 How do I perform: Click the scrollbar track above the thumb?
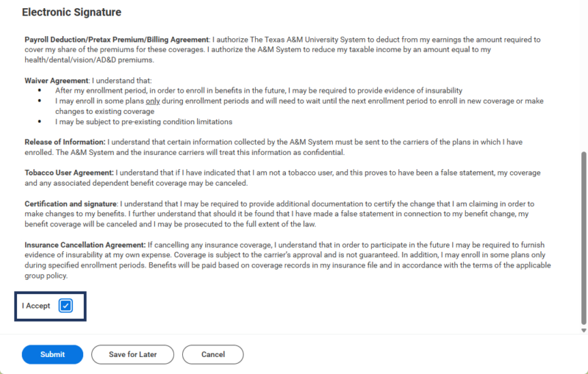pos(584,75)
